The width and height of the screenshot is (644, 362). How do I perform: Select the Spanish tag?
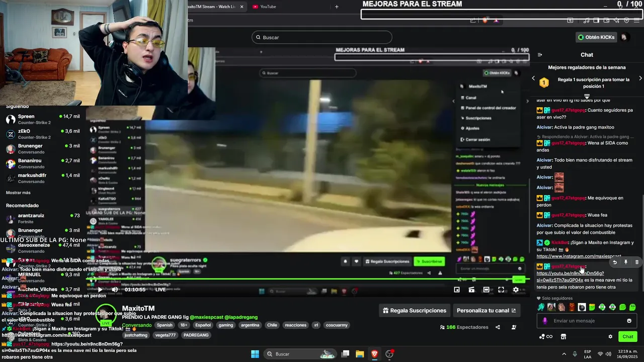tap(165, 325)
